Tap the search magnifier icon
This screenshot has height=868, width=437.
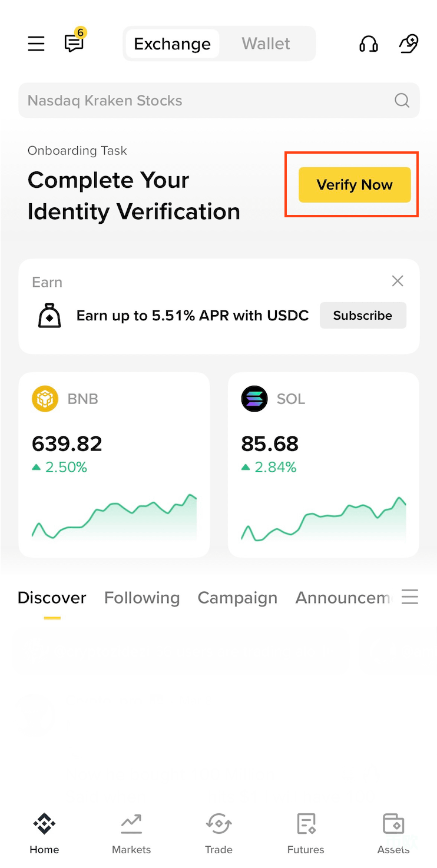point(402,100)
